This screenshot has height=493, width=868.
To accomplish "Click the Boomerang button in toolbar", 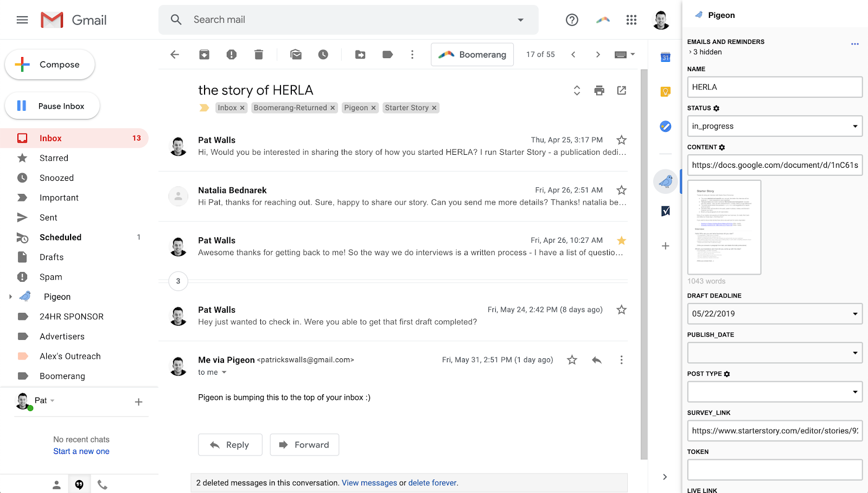I will pos(472,54).
